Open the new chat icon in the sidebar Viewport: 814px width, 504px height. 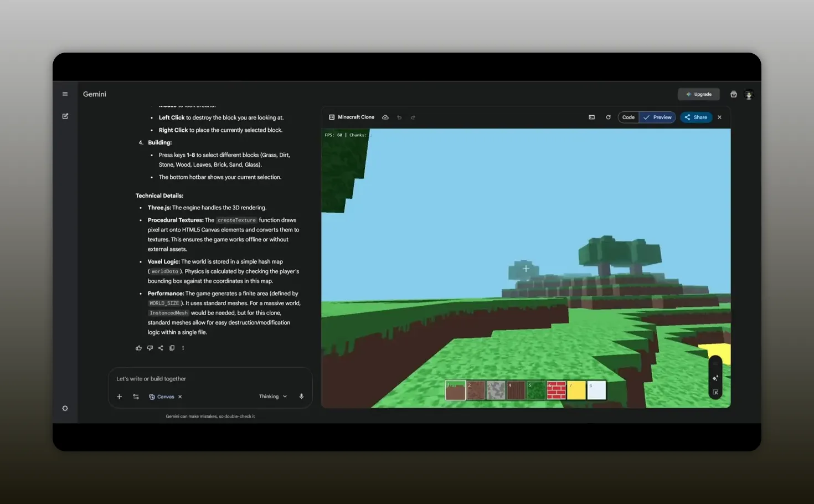[65, 116]
